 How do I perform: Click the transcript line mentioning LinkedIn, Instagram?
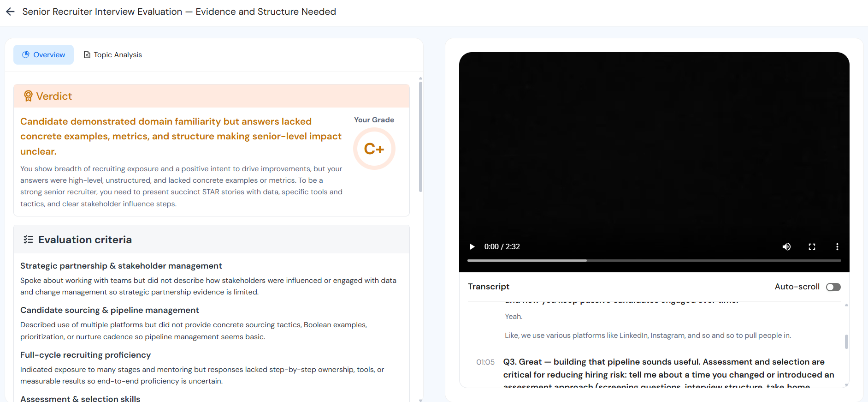(648, 336)
